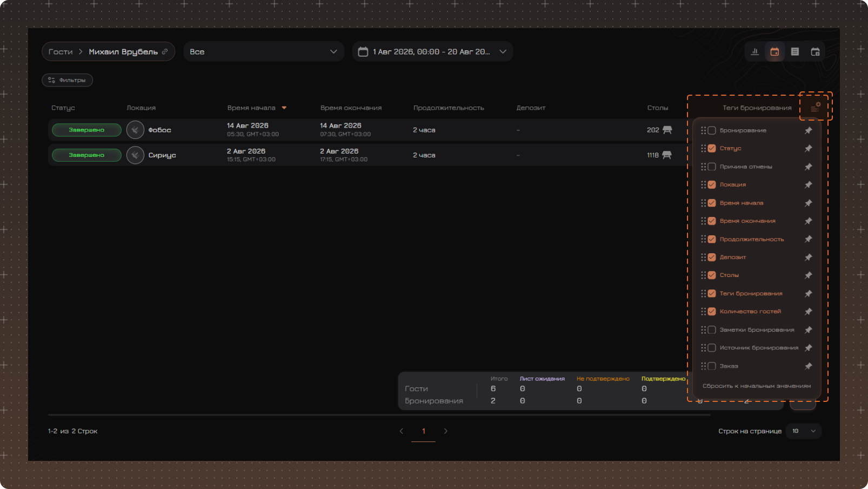The width and height of the screenshot is (868, 489).
Task: Click Михаил Врубель guest name in breadcrumb
Action: point(123,52)
